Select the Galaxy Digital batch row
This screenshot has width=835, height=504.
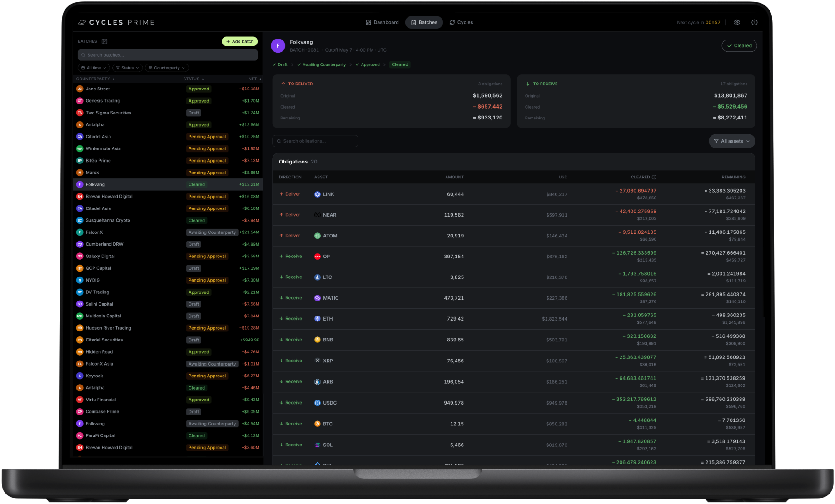click(168, 256)
